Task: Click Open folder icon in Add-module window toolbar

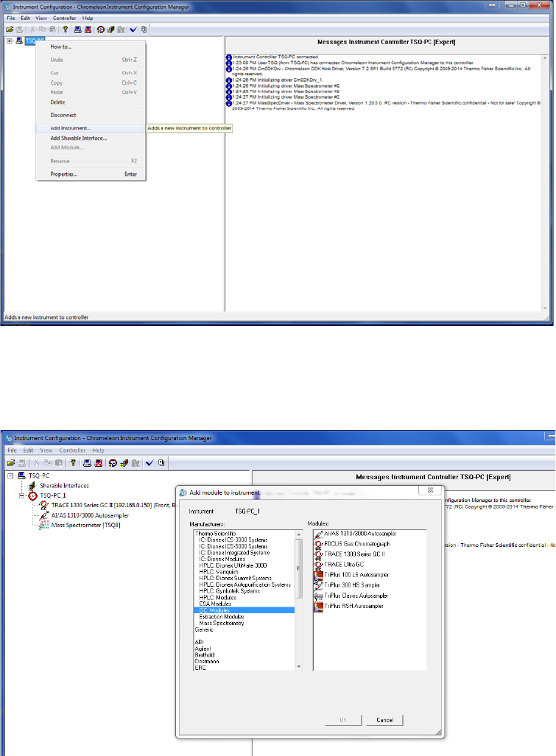Action: tap(10, 463)
